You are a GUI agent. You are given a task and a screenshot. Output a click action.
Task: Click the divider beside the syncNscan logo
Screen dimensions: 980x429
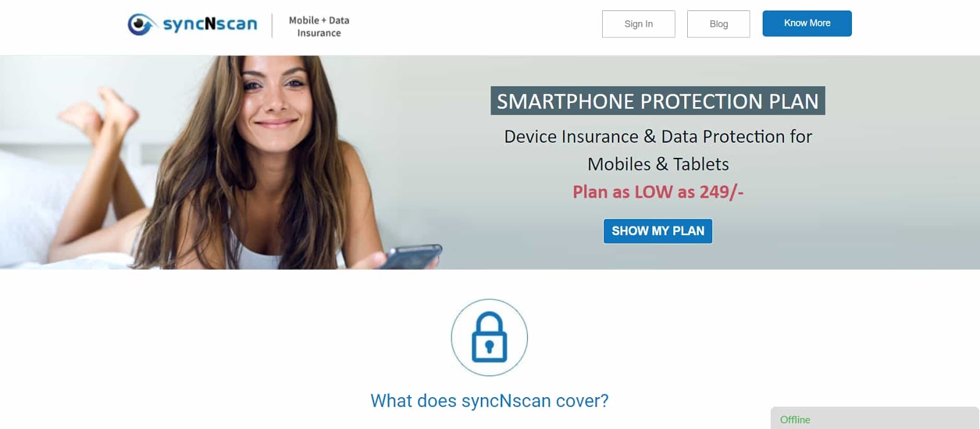pos(272,26)
